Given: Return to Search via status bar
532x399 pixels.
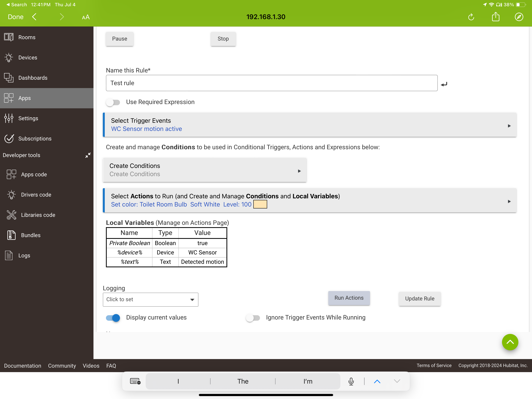Looking at the screenshot, I should click(16, 4).
